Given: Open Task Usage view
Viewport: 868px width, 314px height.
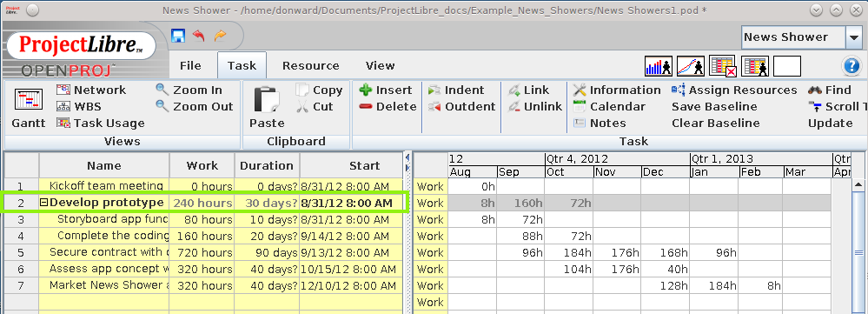Looking at the screenshot, I should (x=101, y=123).
